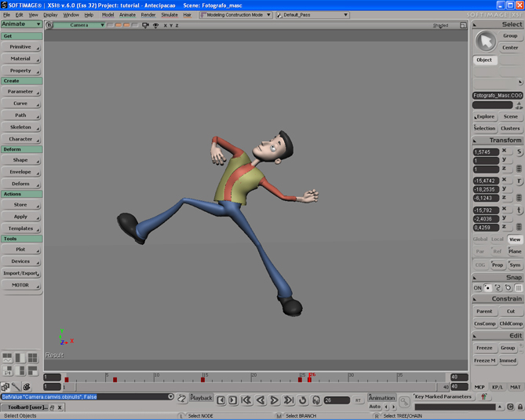Activate the Translate (t) transform tool
The image size is (525, 420).
click(x=519, y=210)
